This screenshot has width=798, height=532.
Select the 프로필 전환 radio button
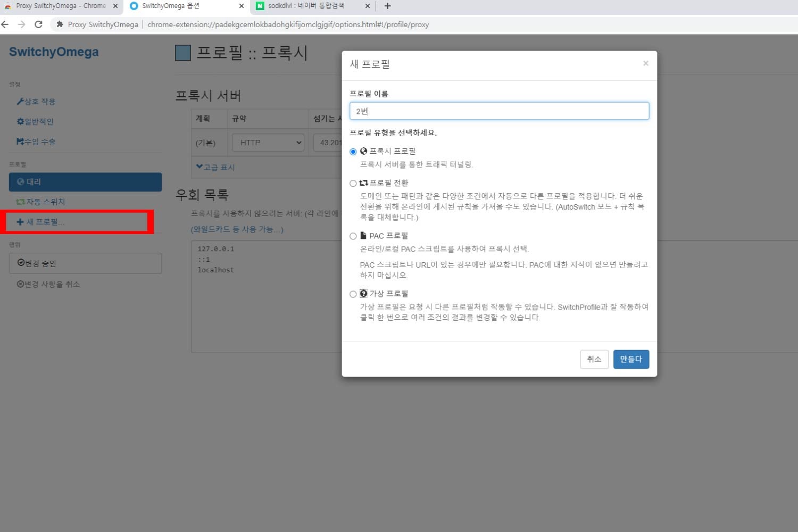tap(353, 184)
